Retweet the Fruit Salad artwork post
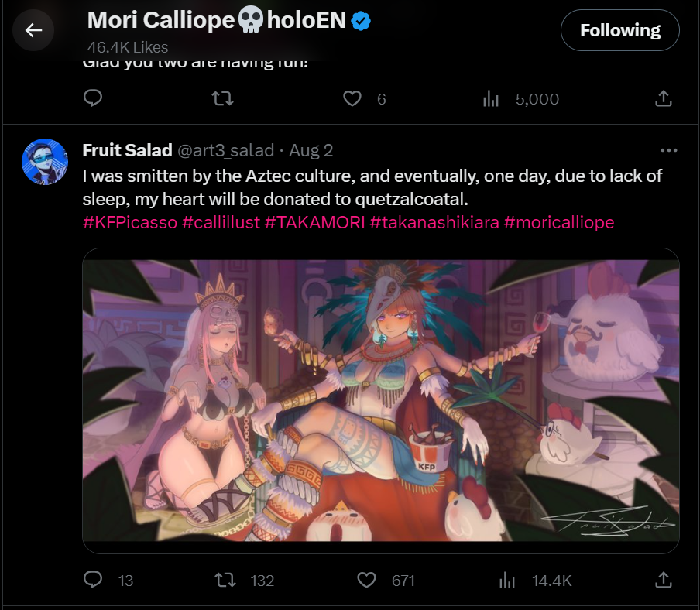The image size is (700, 610). point(223,580)
